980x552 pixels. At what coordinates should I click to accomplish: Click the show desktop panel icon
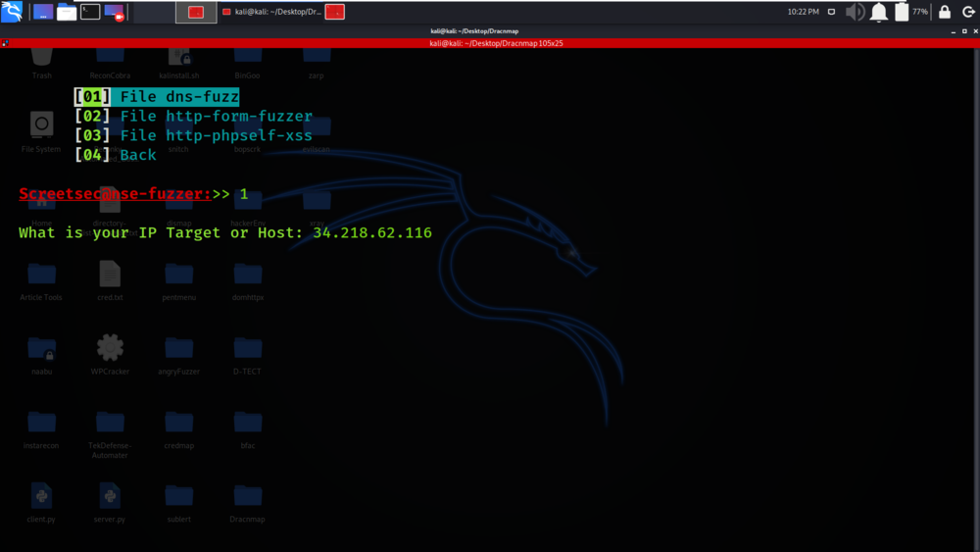[x=42, y=11]
